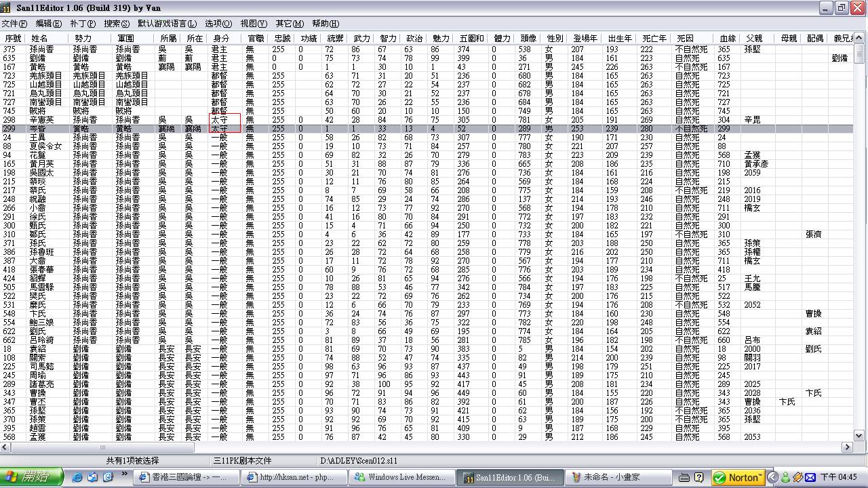Open the 帮助(H) menu
Image resolution: width=868 pixels, height=488 pixels.
coord(325,24)
